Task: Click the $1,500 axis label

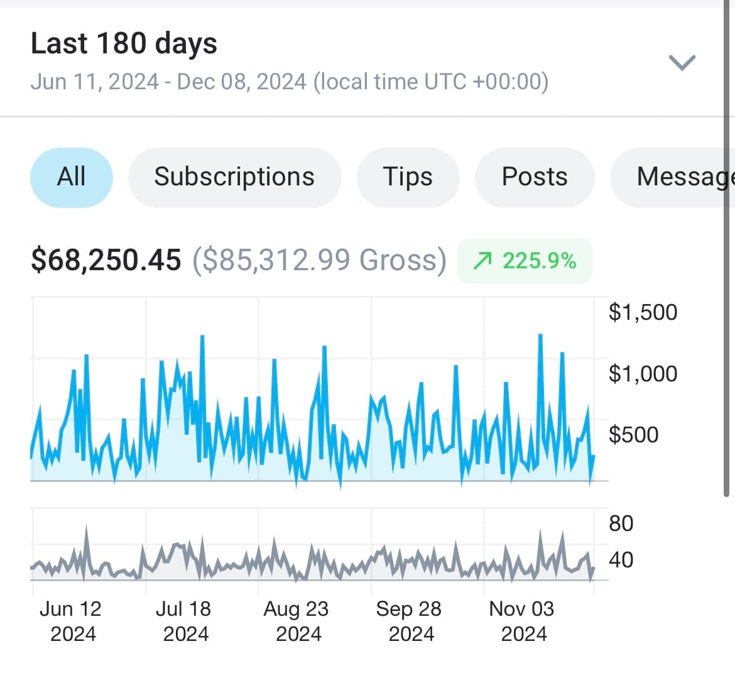Action: pyautogui.click(x=642, y=312)
